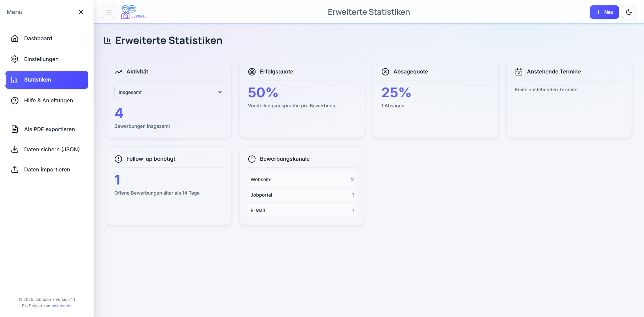Click the Einstellungen gear icon
Image resolution: width=644 pixels, height=317 pixels.
(15, 59)
